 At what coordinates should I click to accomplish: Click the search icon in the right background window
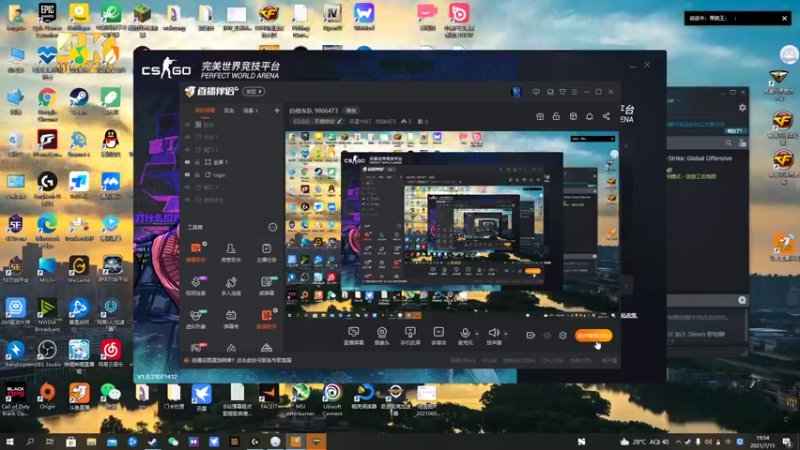tap(729, 143)
